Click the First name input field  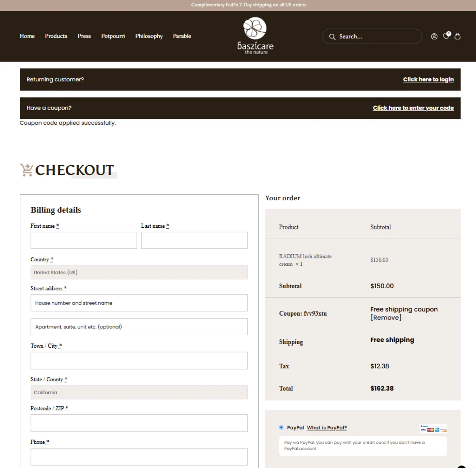point(84,240)
